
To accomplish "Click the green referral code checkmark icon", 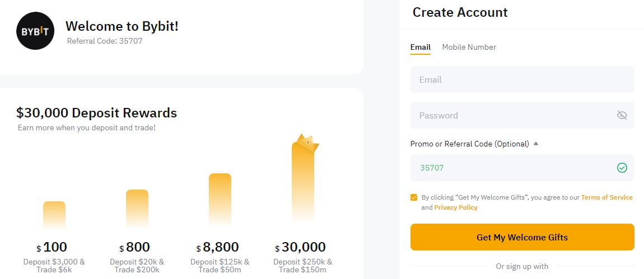I will tap(622, 167).
